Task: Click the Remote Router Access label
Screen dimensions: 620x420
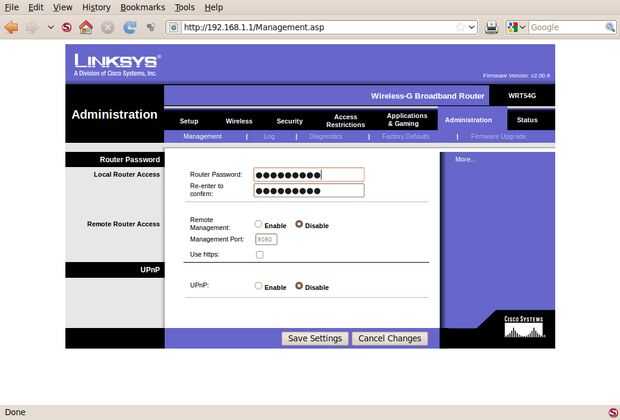Action: tap(123, 224)
